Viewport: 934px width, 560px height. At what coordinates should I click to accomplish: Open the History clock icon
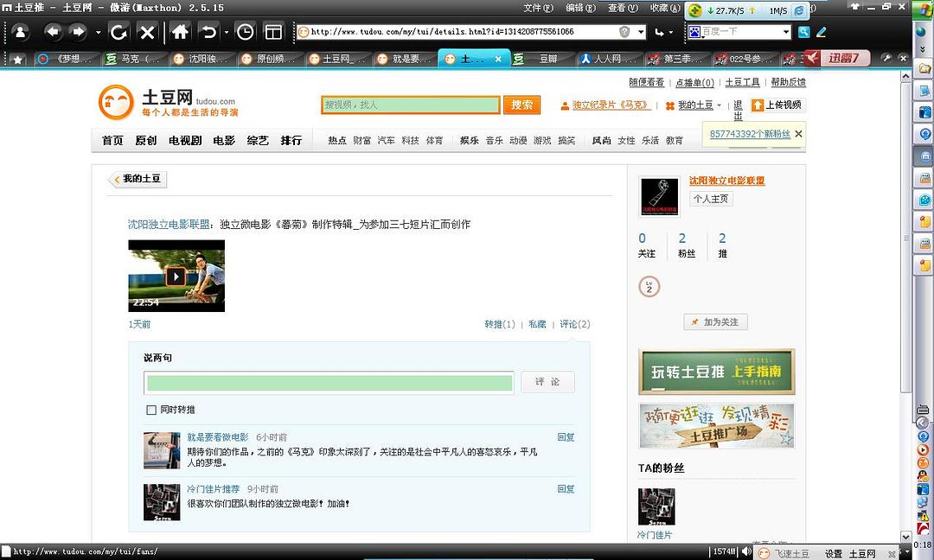coord(246,32)
